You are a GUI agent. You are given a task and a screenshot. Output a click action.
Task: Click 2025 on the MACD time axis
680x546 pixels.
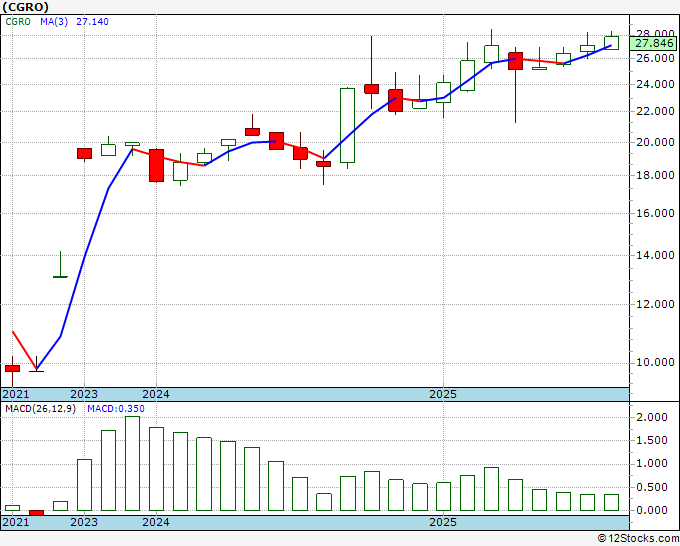coord(443,522)
